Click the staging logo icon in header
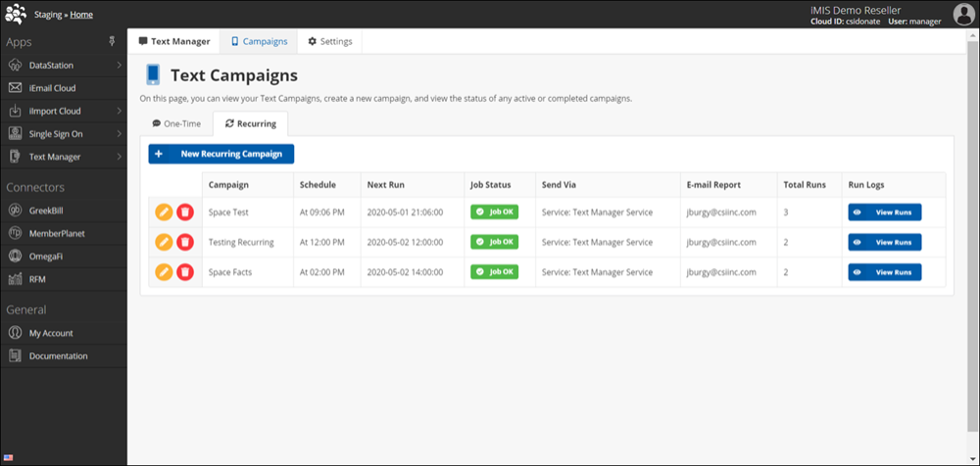Viewport: 980px width, 466px height. click(x=15, y=14)
